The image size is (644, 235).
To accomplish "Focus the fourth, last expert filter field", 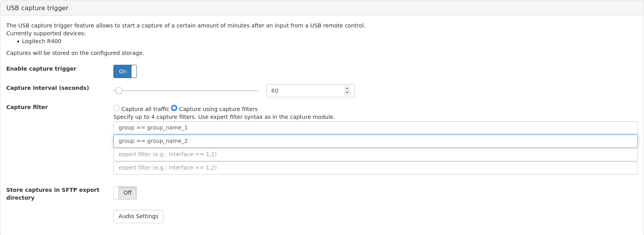I will point(375,168).
